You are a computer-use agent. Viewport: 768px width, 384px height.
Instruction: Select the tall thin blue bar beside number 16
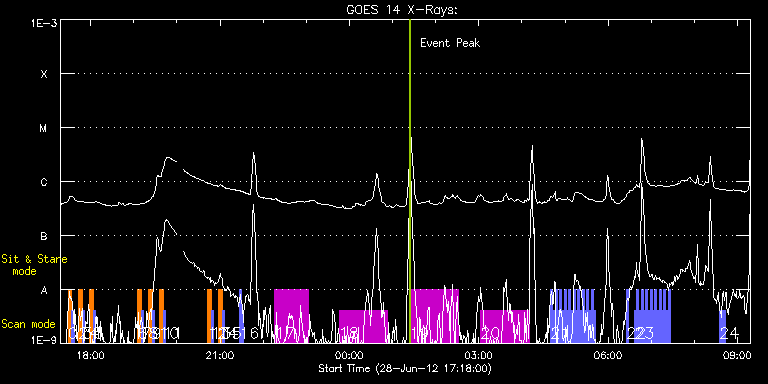(x=240, y=316)
